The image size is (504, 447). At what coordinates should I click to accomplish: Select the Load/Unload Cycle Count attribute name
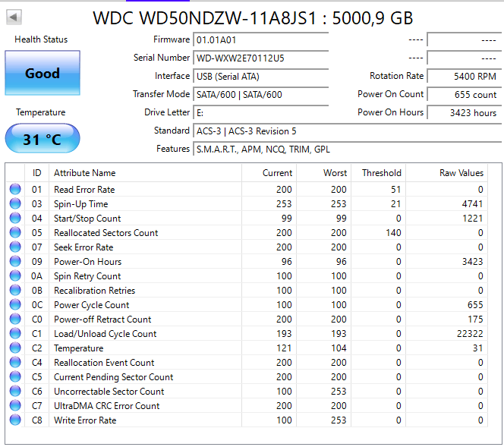click(105, 334)
